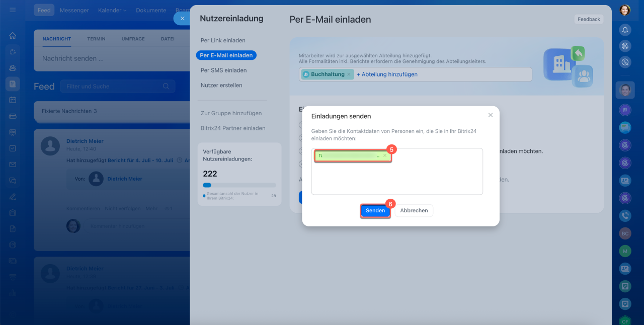Image resolution: width=644 pixels, height=325 pixels.
Task: Open the green M avatar in the right bar
Action: [625, 251]
